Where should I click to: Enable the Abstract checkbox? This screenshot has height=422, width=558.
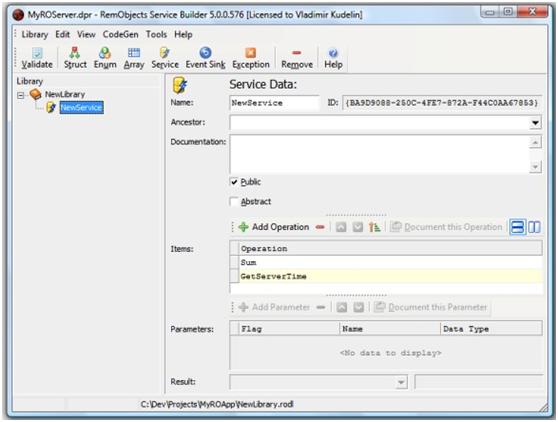tap(234, 202)
